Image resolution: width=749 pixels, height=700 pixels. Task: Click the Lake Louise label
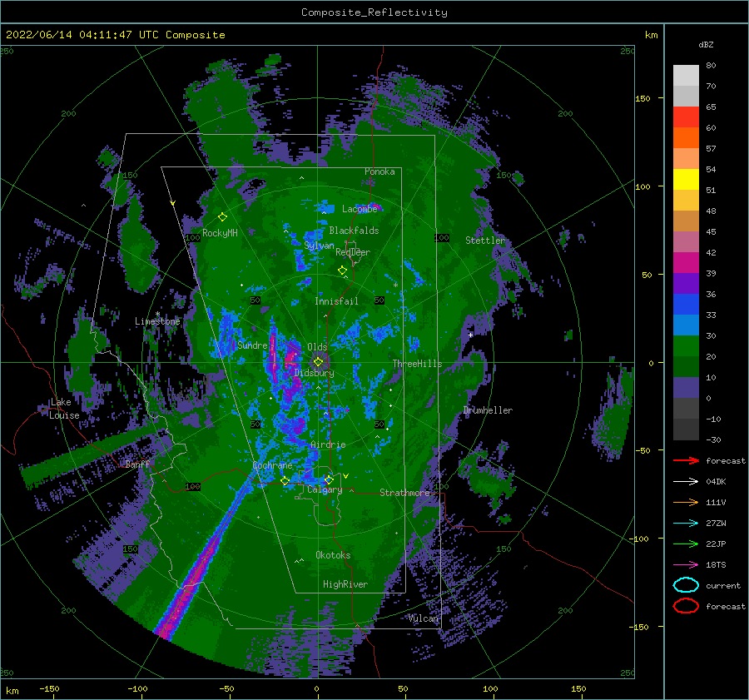tap(64, 409)
